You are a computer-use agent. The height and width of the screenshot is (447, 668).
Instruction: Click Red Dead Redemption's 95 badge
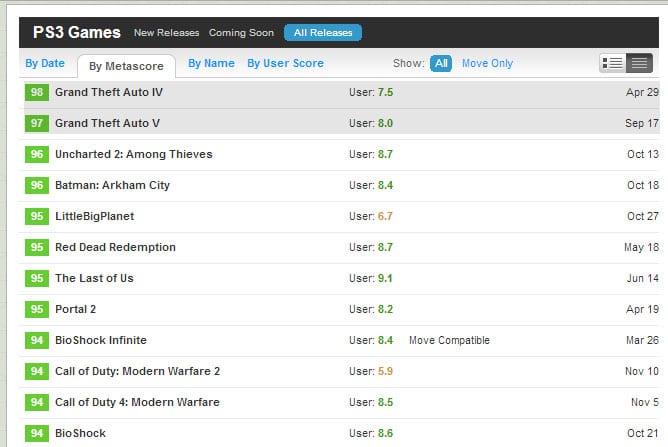pos(37,248)
